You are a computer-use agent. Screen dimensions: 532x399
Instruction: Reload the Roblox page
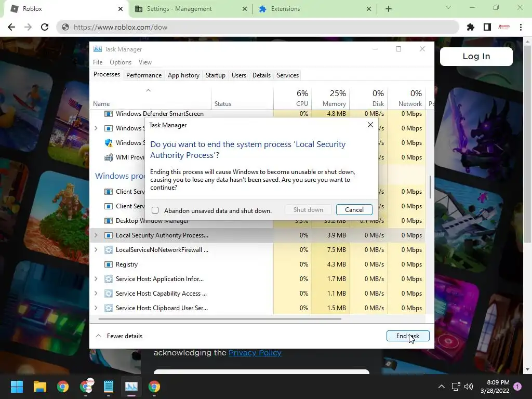point(45,27)
